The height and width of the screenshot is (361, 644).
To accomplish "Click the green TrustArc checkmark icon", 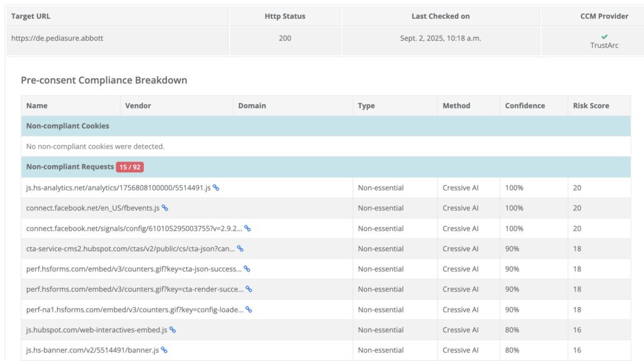I will (x=604, y=37).
